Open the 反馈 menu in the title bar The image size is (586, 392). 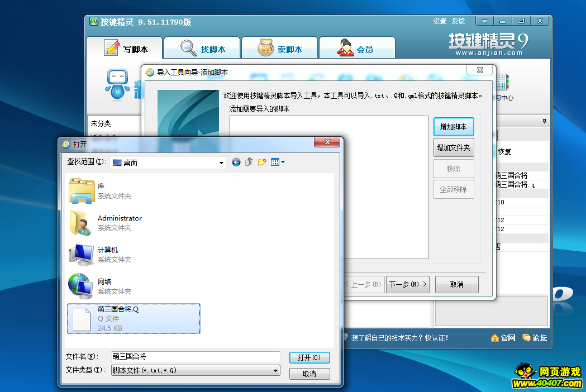[458, 21]
